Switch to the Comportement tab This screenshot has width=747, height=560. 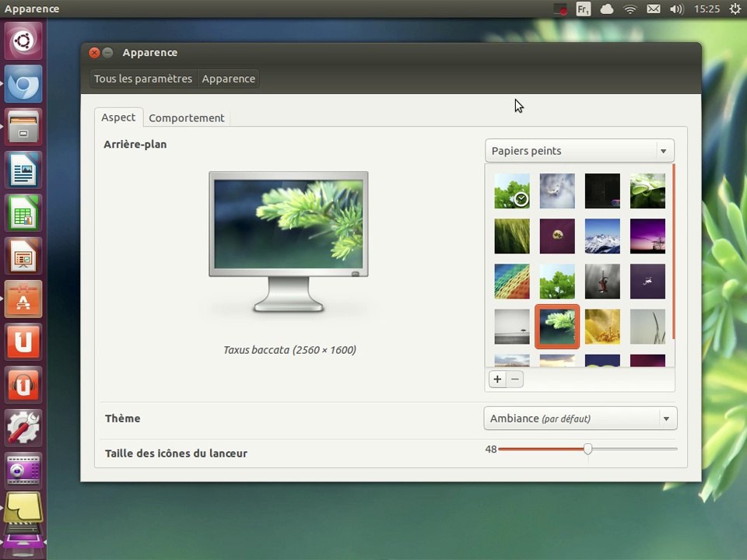[x=186, y=117]
